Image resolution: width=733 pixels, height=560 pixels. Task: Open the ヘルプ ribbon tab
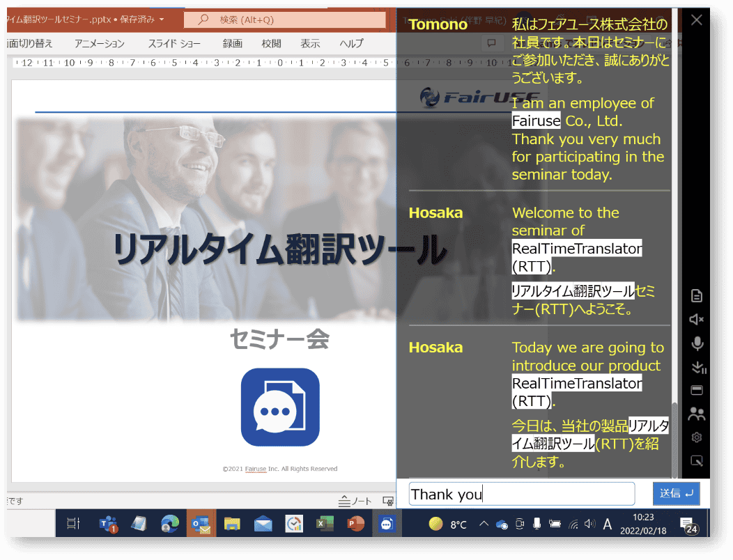point(352,43)
